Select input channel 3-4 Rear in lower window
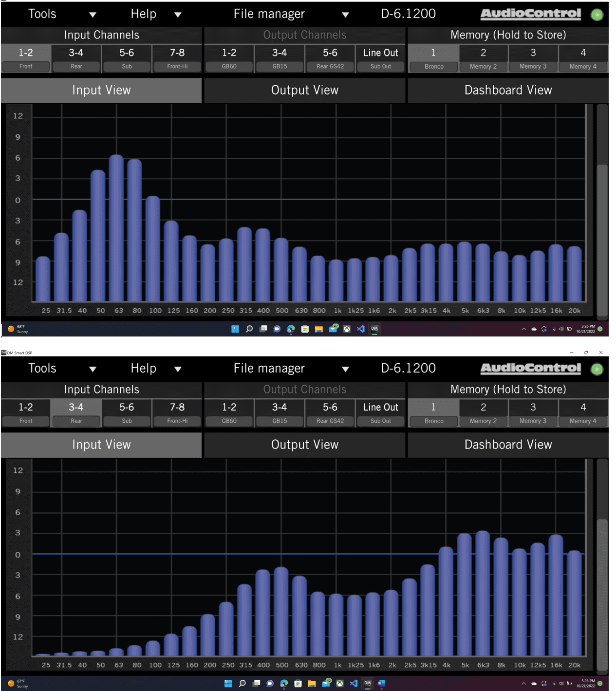 [76, 413]
